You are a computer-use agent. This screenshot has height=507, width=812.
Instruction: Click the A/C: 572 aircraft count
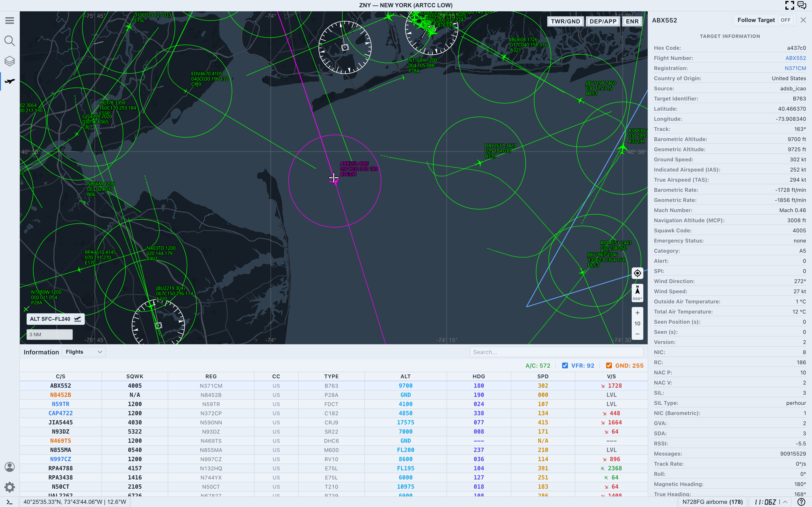pyautogui.click(x=538, y=365)
